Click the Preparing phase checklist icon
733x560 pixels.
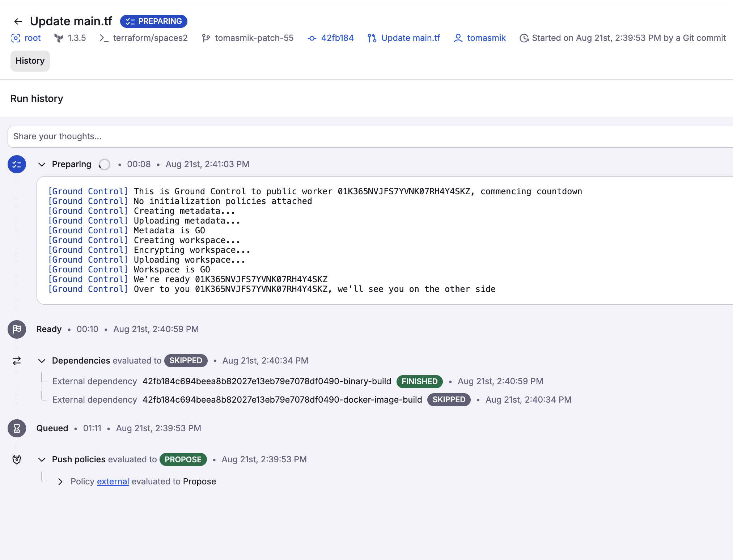pos(17,164)
